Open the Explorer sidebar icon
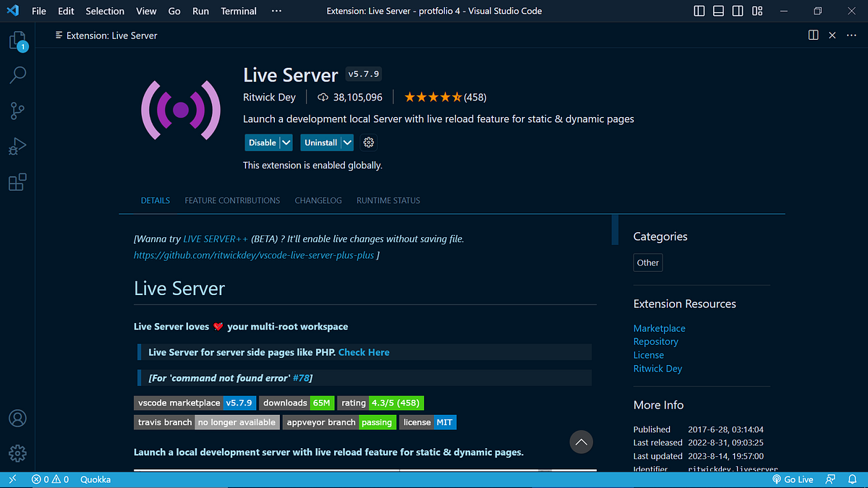868x488 pixels. click(x=17, y=40)
